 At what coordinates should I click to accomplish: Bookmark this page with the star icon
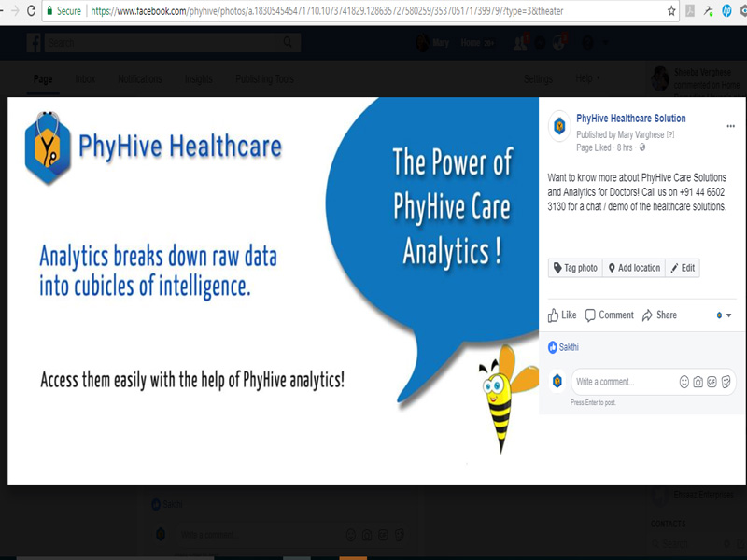[671, 11]
